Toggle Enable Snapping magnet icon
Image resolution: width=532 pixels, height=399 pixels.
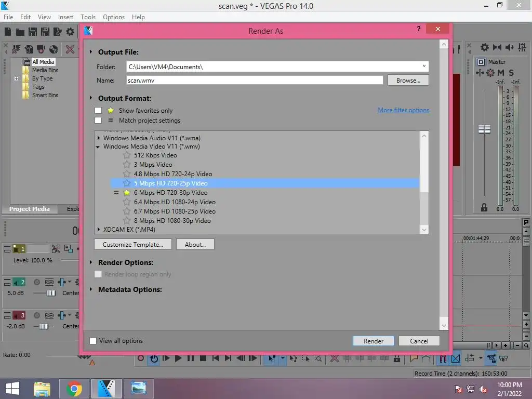(443, 358)
